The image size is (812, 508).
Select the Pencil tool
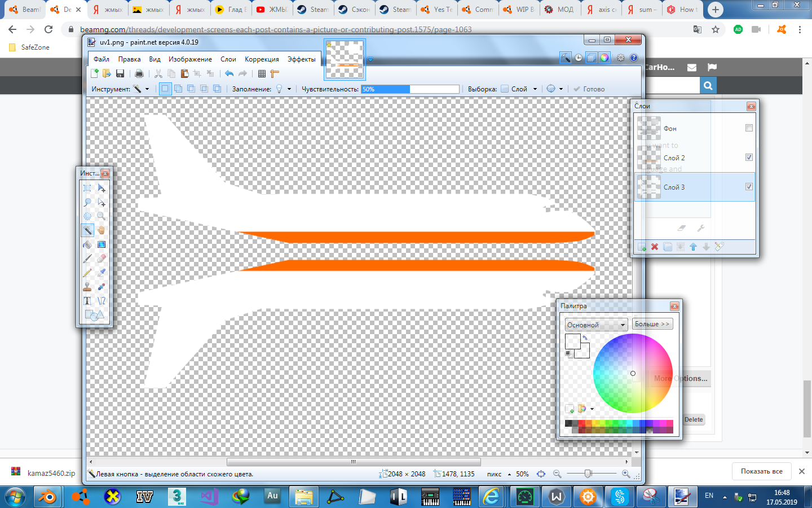[87, 273]
